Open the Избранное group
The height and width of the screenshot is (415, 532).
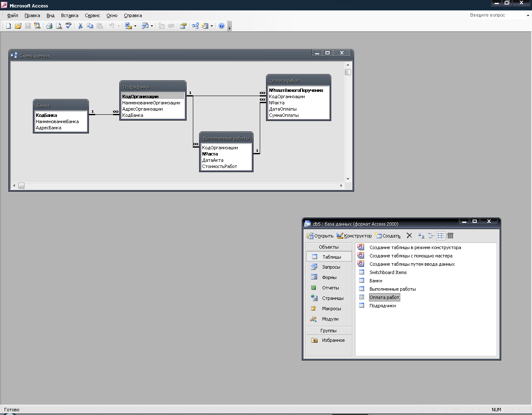[329, 340]
